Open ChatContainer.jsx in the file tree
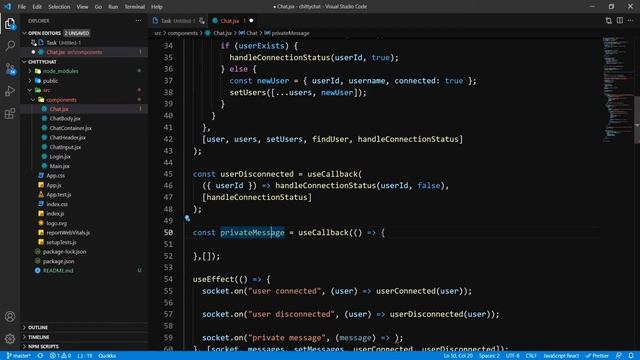This screenshot has width=640, height=360. (x=70, y=128)
